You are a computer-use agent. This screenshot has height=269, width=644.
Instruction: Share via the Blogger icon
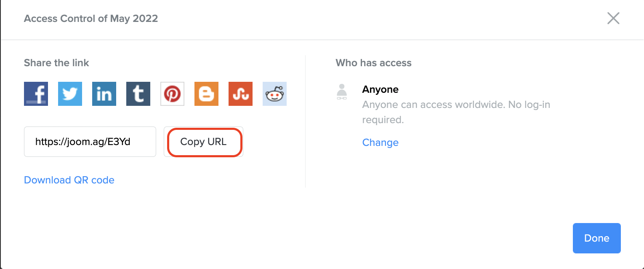click(206, 94)
